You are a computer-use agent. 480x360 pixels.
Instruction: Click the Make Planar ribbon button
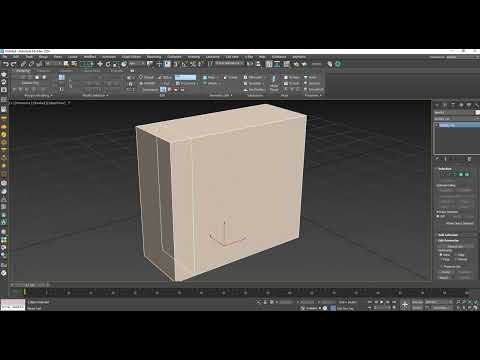274,83
